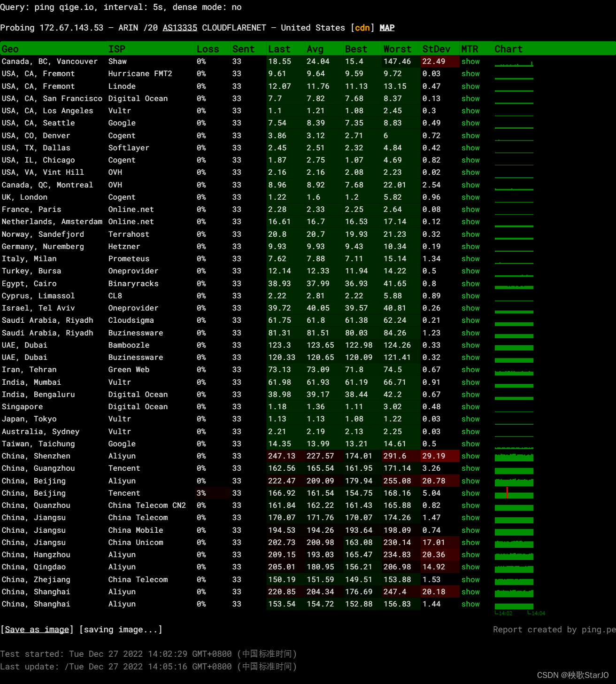Sort by StDev column header
616x684 pixels.
coord(436,49)
